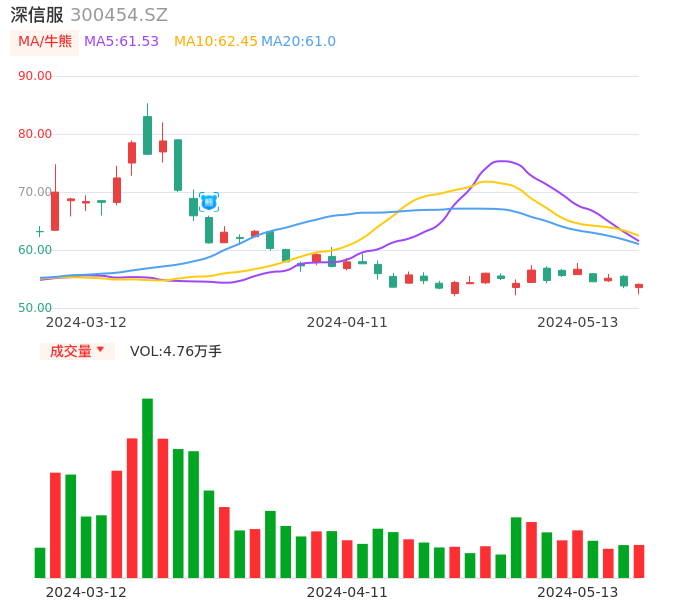Click the 2024-04-11 date under the candlestick chart

pos(347,322)
